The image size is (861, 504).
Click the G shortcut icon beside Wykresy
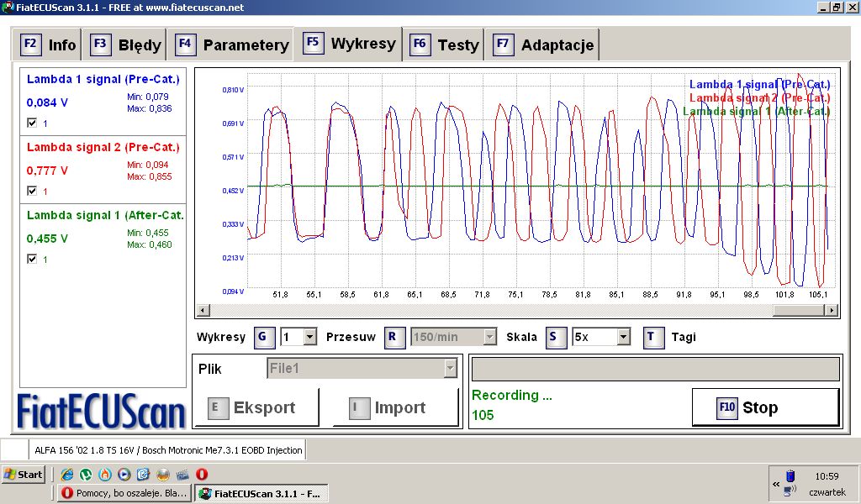262,338
